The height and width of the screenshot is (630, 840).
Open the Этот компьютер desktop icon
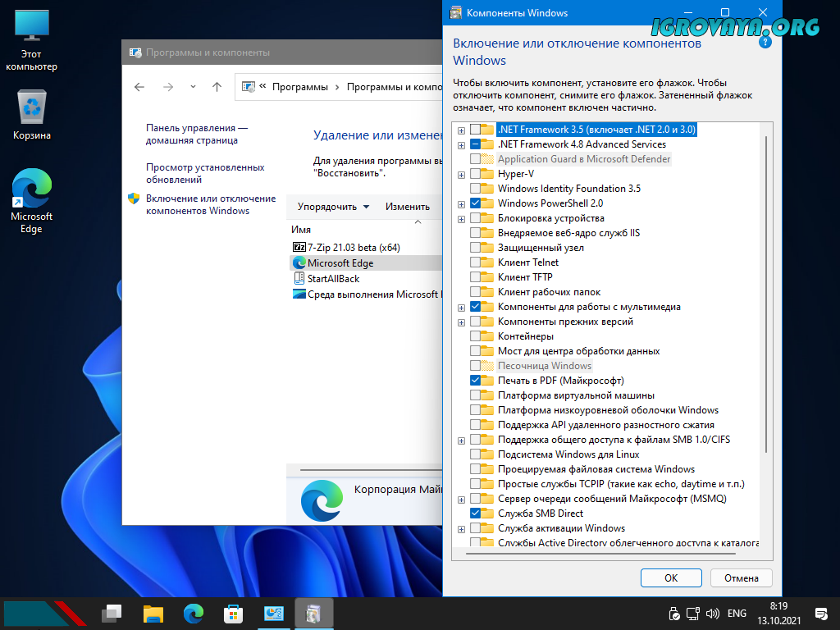32,39
